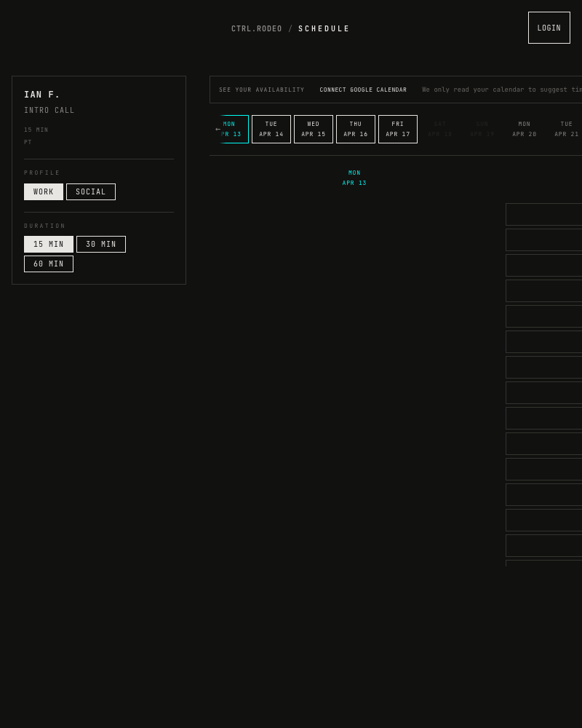
Task: Select THU APR 16
Action: [x=355, y=129]
